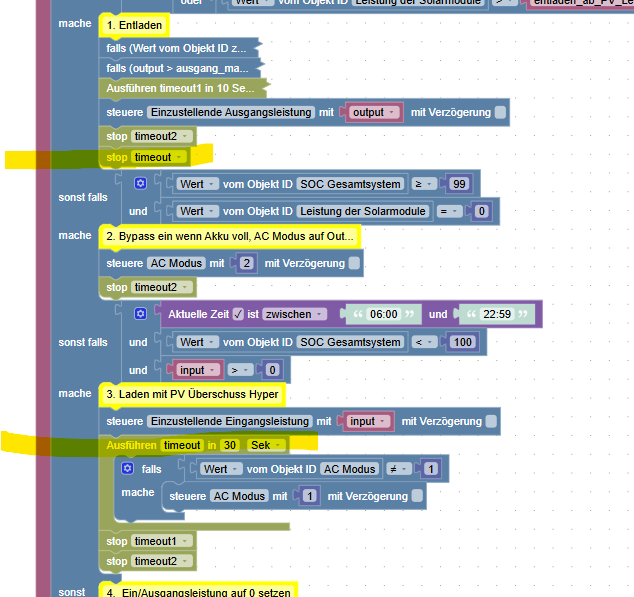Viewport: 634px width, 597px height.
Task: Click 4. Ein/Ausgangsleistung auf 0 setzen comment
Action: pyautogui.click(x=198, y=590)
